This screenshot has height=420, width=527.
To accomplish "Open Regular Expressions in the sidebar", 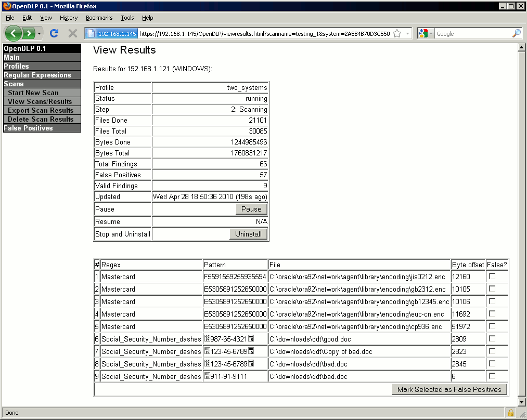I will pyautogui.click(x=42, y=75).
